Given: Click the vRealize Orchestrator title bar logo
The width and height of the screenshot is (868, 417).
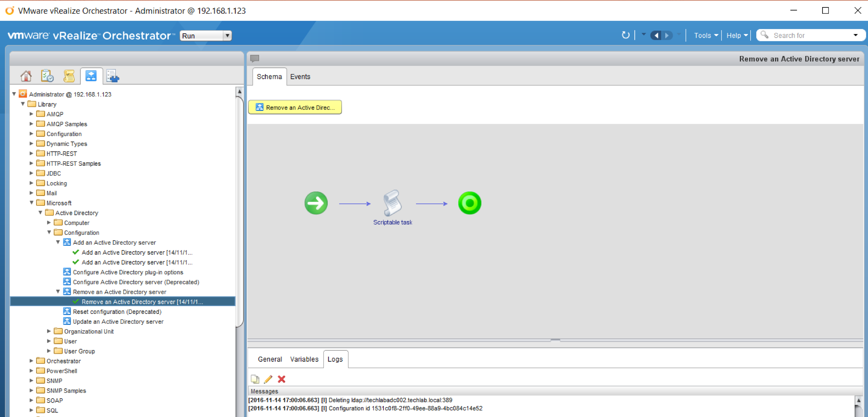Looking at the screenshot, I should point(9,11).
